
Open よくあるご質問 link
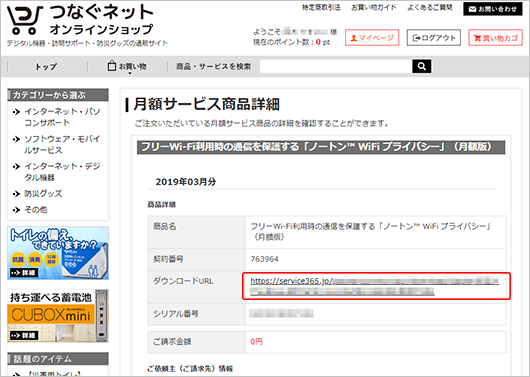coord(430,7)
